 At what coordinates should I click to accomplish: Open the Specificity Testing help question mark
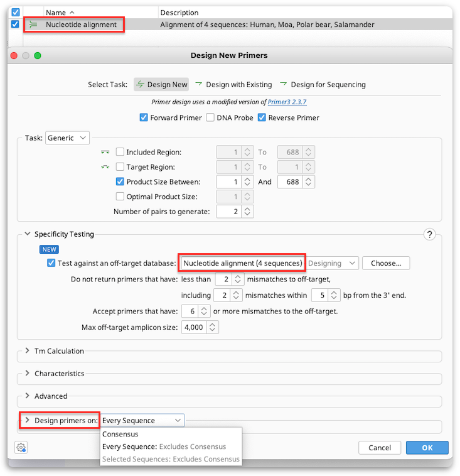[429, 234]
